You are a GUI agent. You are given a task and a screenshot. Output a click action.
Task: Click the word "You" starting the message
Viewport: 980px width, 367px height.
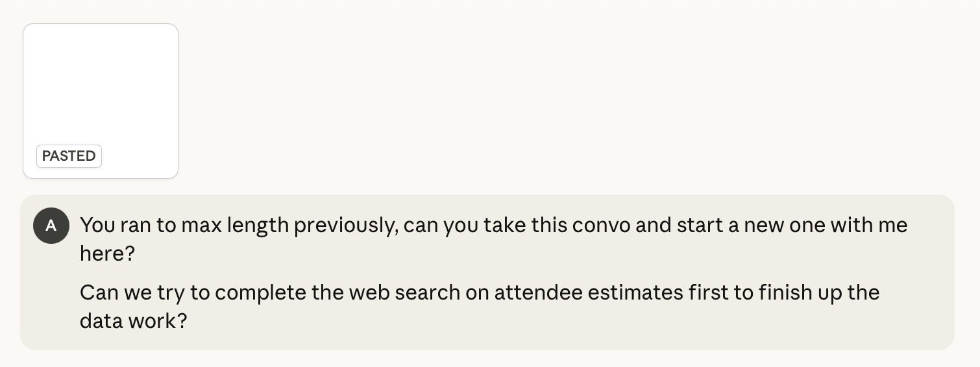point(97,226)
